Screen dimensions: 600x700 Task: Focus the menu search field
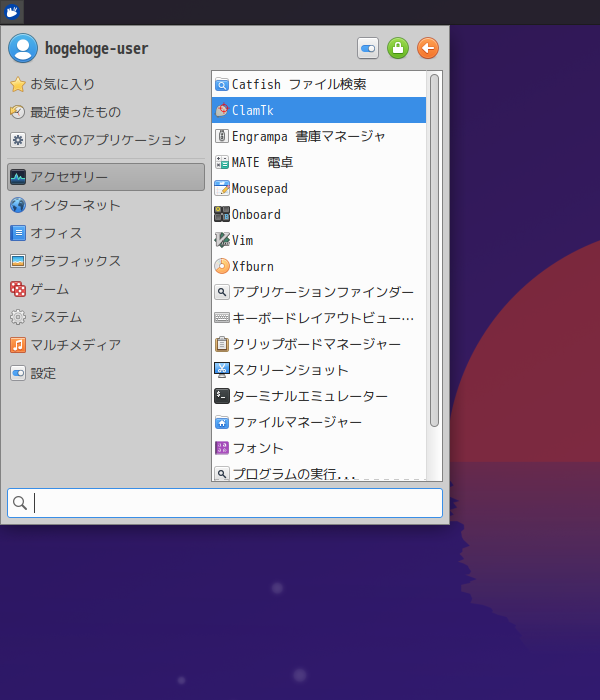[x=225, y=503]
